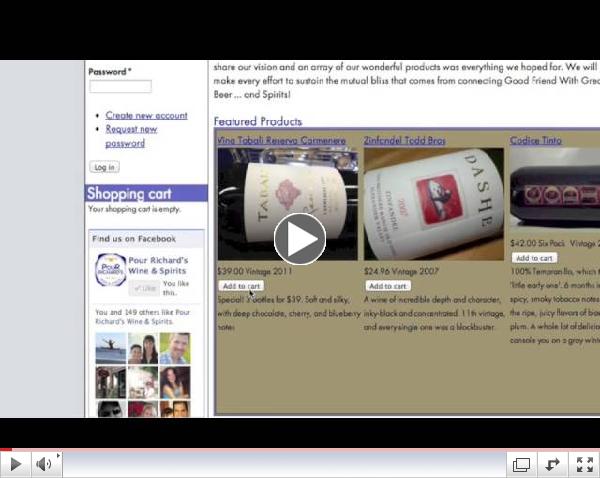Add Zinfandel Todd Bros to cart
The height and width of the screenshot is (478, 600).
pyautogui.click(x=387, y=286)
